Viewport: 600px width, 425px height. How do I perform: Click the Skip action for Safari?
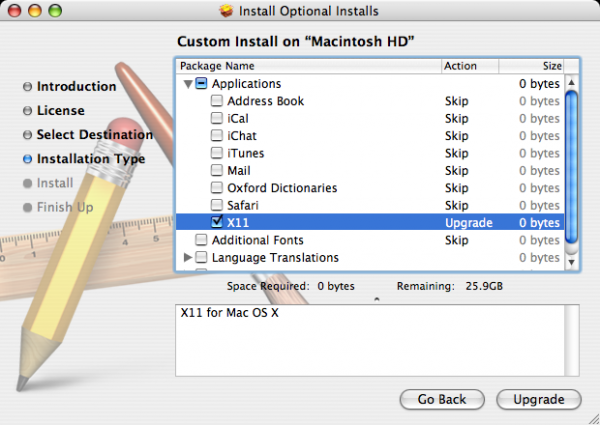[x=457, y=206]
